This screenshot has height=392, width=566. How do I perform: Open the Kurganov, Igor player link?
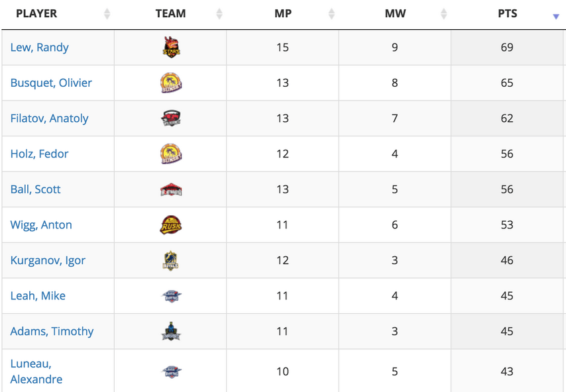(x=48, y=260)
